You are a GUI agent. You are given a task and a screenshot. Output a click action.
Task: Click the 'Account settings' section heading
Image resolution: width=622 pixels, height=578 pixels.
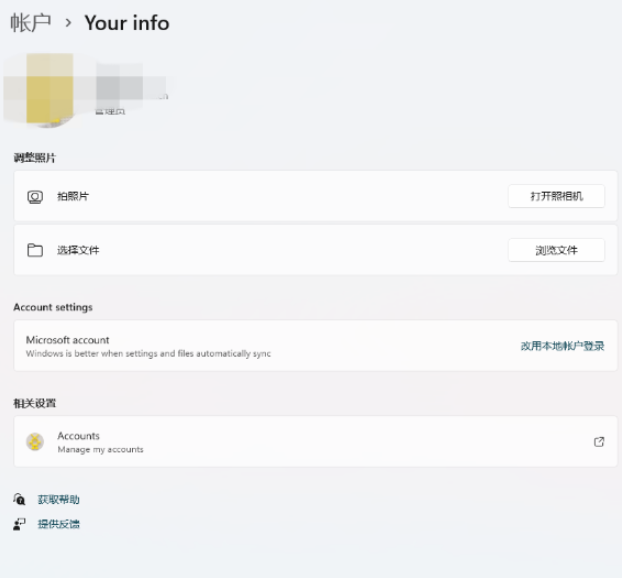click(53, 307)
